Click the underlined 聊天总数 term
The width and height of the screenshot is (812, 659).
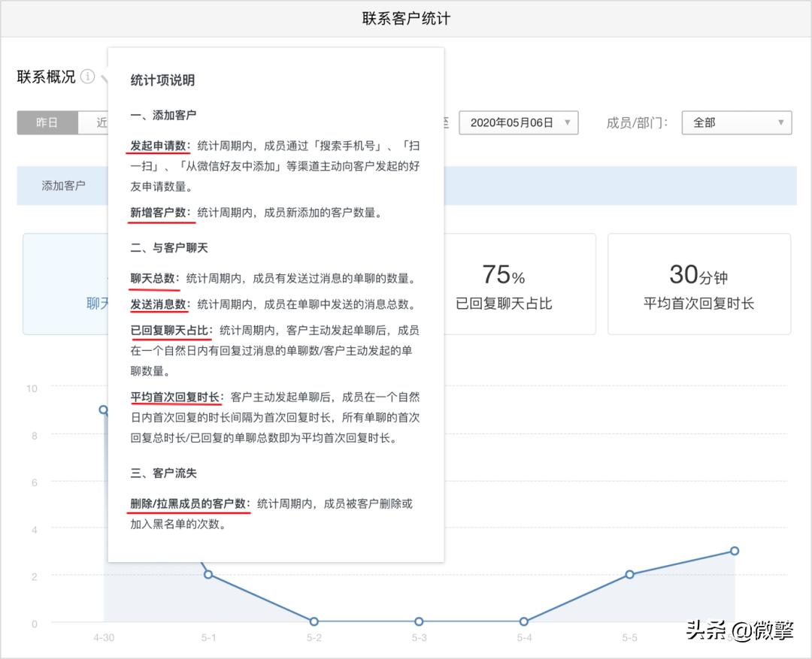coord(152,278)
